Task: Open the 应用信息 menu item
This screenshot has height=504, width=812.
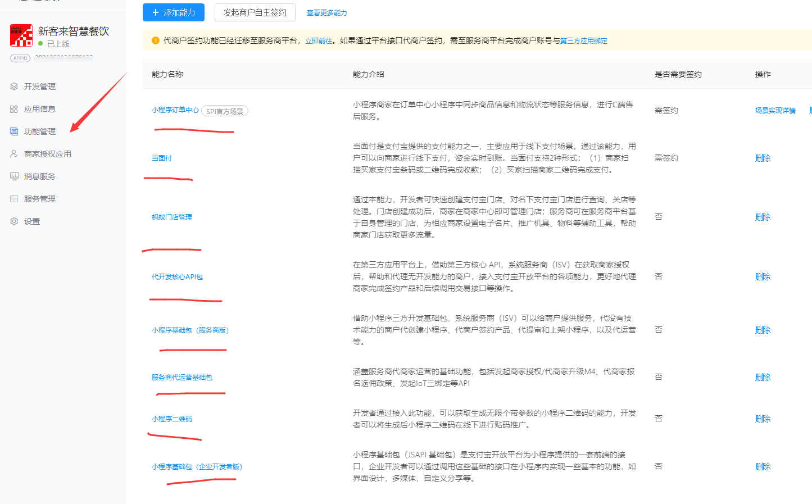Action: [x=40, y=109]
